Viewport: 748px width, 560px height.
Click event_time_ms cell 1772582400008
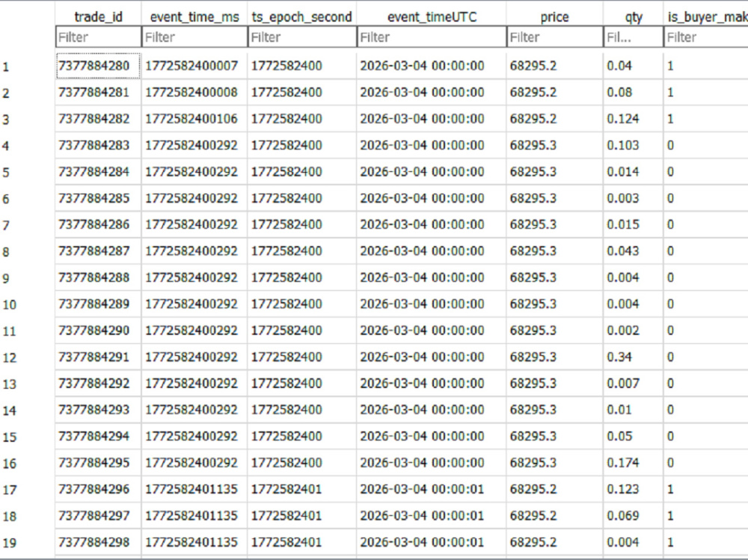coord(194,92)
